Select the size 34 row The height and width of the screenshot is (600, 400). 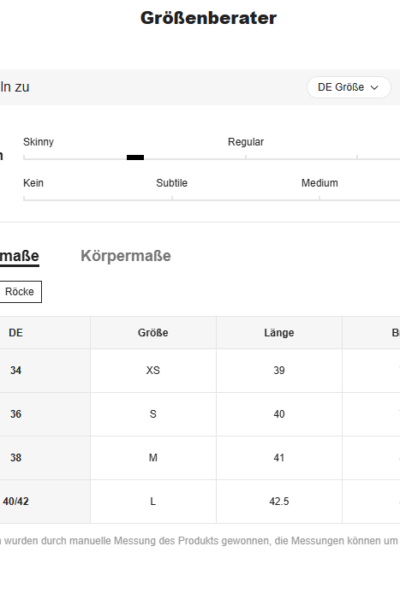200,370
